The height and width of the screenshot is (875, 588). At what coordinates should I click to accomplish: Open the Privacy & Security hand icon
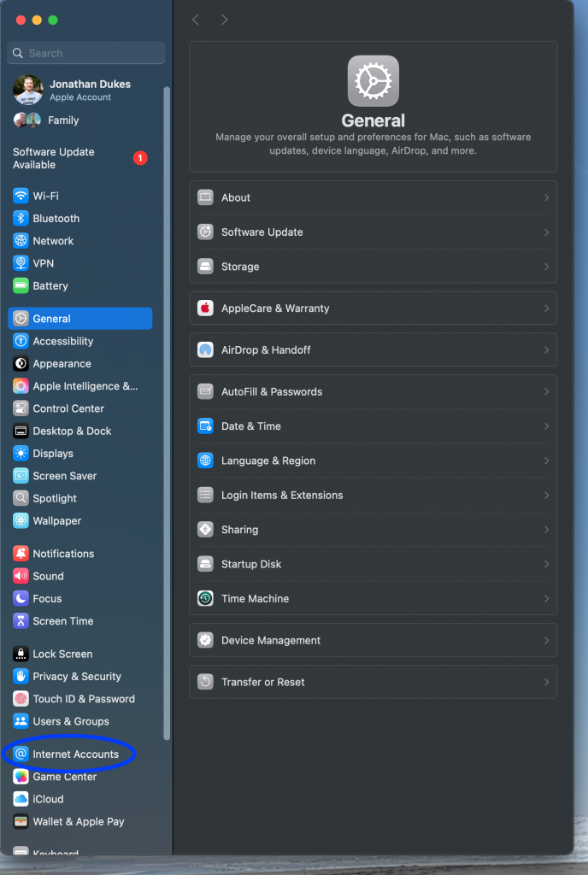point(21,676)
